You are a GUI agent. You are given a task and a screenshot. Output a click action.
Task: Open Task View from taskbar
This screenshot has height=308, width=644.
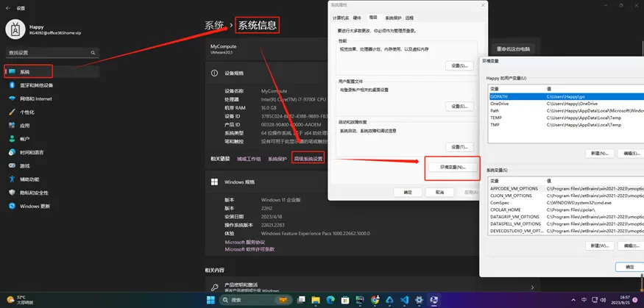pos(301,300)
